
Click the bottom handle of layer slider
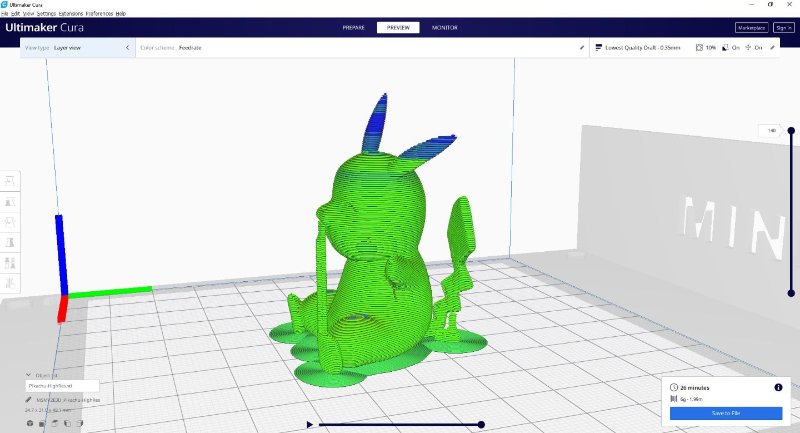click(x=791, y=293)
